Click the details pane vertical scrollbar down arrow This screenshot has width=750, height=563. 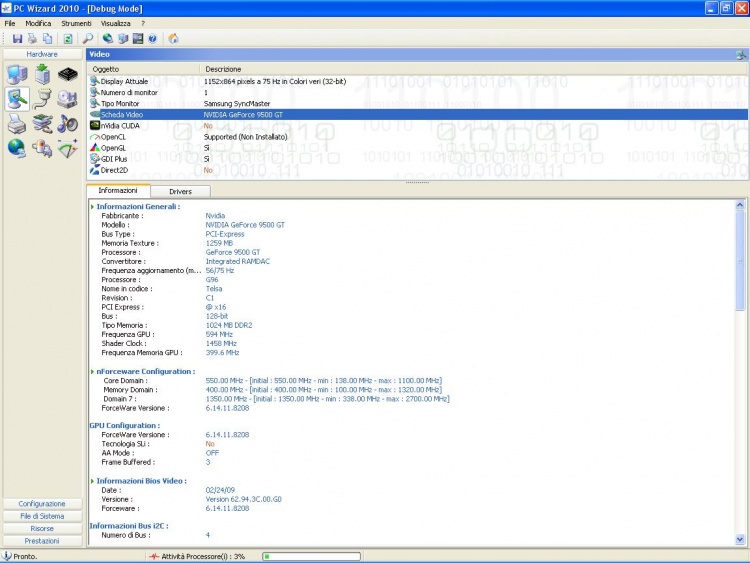(741, 539)
